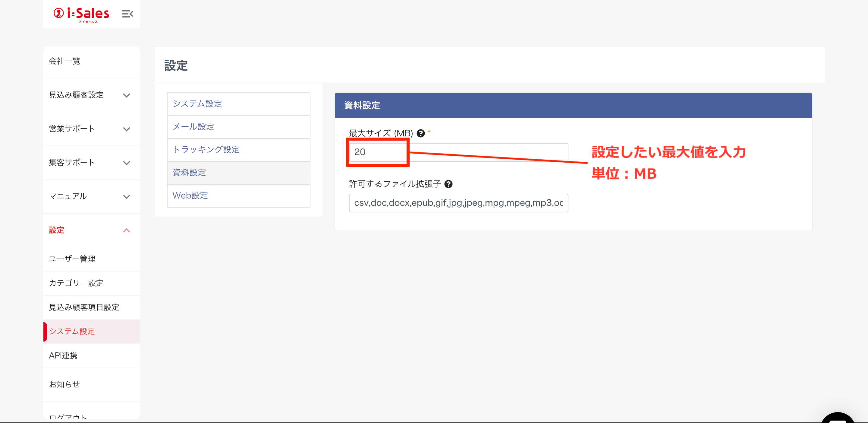Click help icon next to 最大サイズ (MB)
Image resolution: width=868 pixels, height=423 pixels.
point(420,134)
